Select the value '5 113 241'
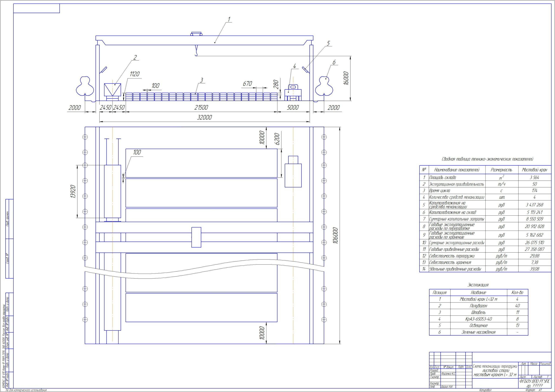 [x=534, y=212]
